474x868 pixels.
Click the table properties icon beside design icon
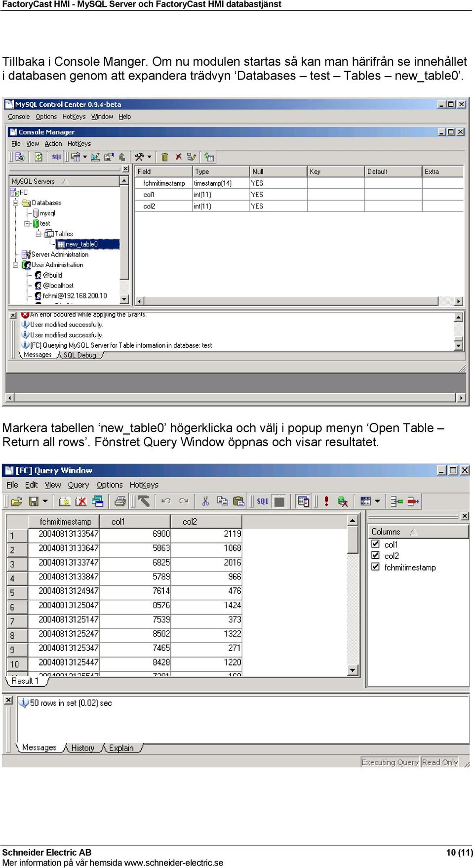(109, 157)
